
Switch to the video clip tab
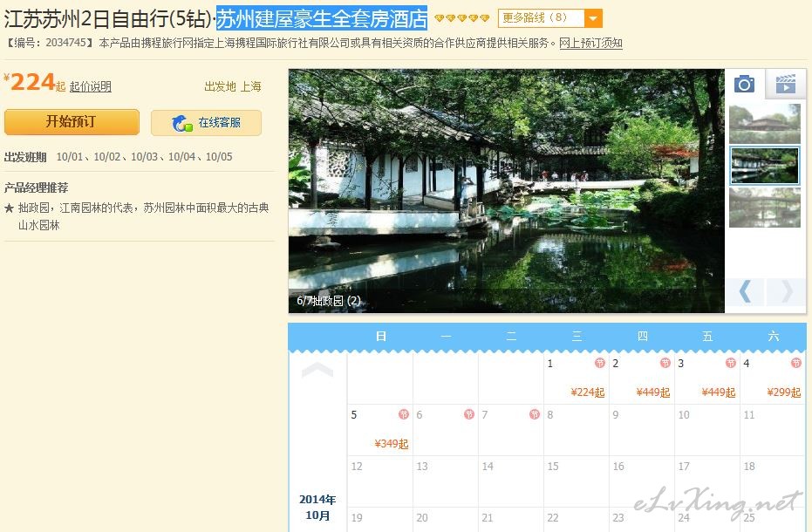(x=785, y=84)
